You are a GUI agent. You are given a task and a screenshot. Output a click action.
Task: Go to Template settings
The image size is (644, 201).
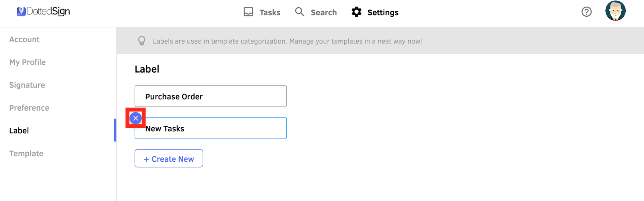26,153
